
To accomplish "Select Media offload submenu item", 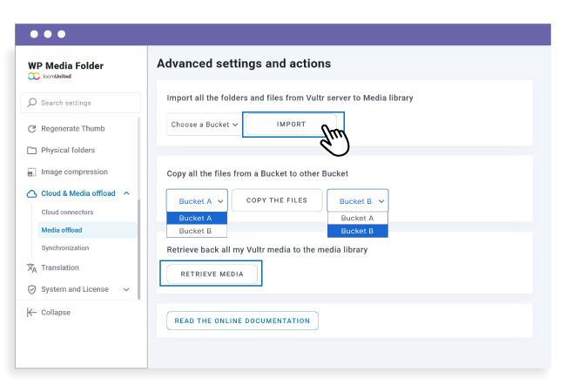I will pyautogui.click(x=87, y=230).
